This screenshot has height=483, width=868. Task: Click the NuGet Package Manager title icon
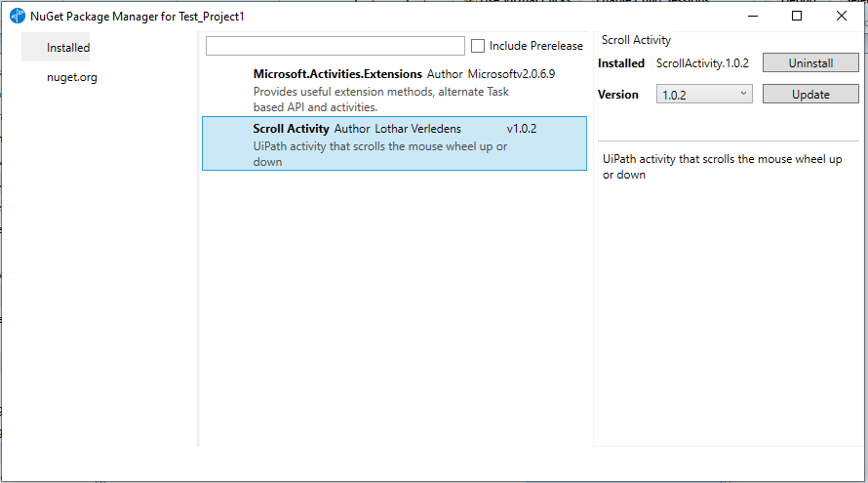click(18, 16)
